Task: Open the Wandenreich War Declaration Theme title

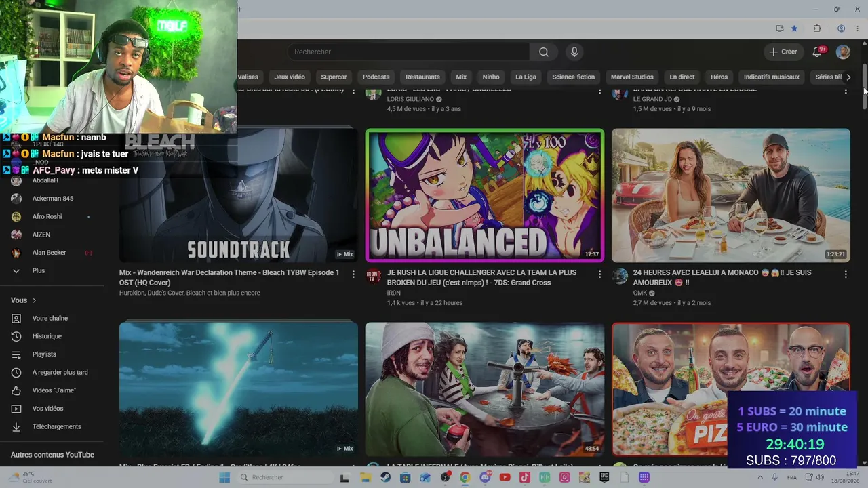Action: (229, 277)
